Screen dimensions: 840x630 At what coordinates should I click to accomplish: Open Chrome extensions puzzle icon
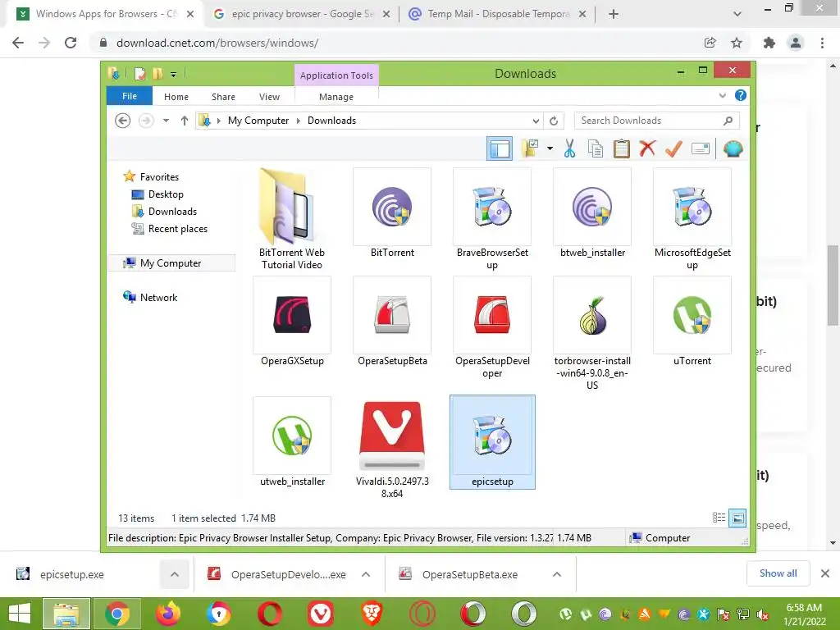point(769,43)
